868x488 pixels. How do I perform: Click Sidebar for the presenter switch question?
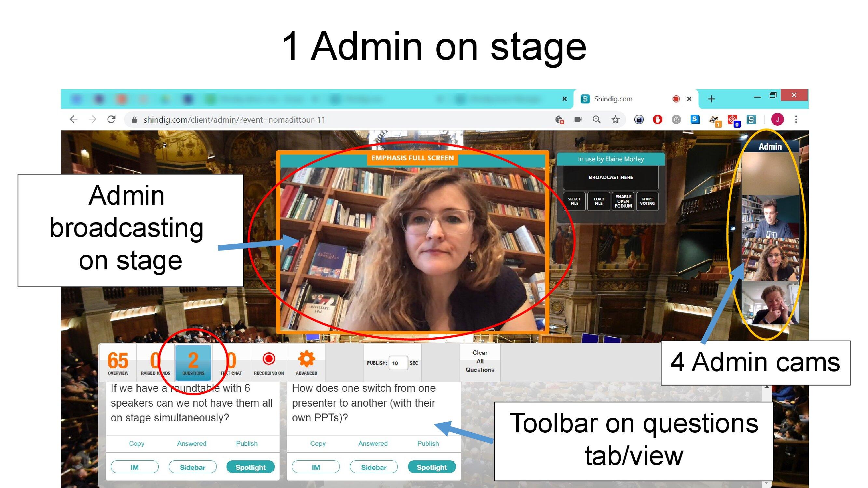tap(374, 467)
